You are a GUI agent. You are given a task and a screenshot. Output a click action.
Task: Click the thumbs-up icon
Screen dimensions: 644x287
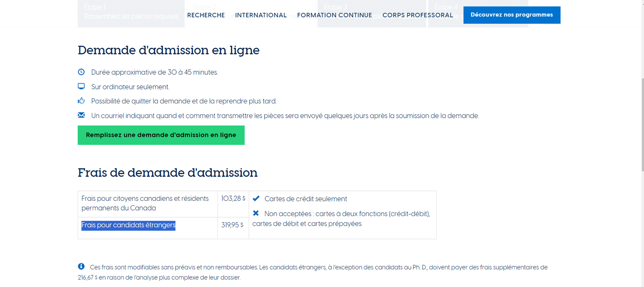[x=81, y=101]
